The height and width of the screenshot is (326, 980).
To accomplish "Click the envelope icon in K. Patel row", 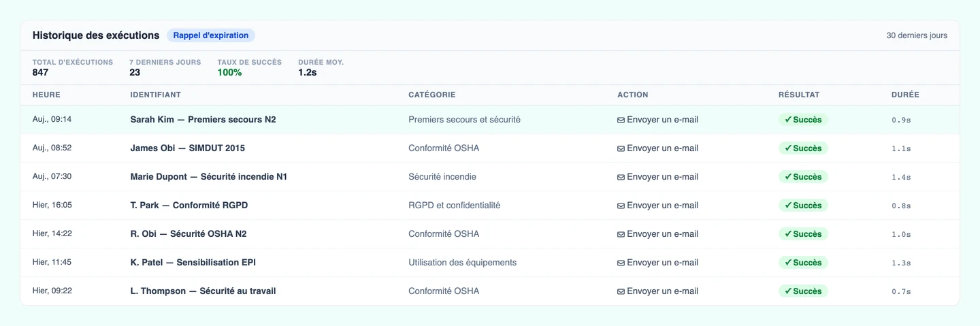I will coord(621,263).
